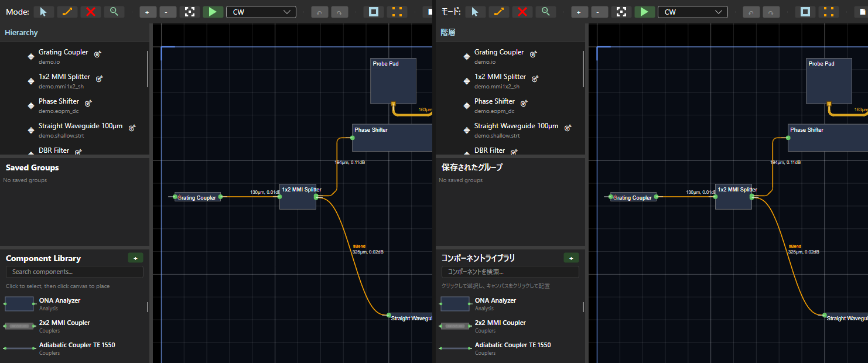The height and width of the screenshot is (363, 868).
Task: Focus the コンポーネントを検索 search field
Action: point(510,272)
